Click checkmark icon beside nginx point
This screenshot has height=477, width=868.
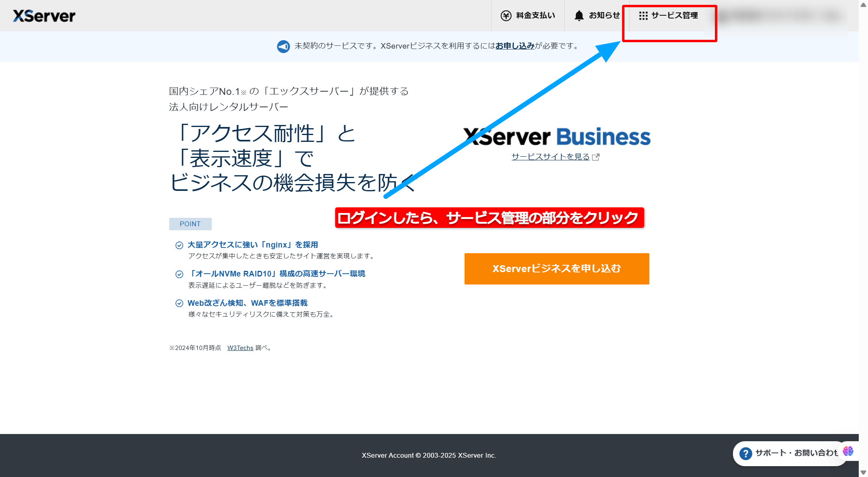[179, 245]
